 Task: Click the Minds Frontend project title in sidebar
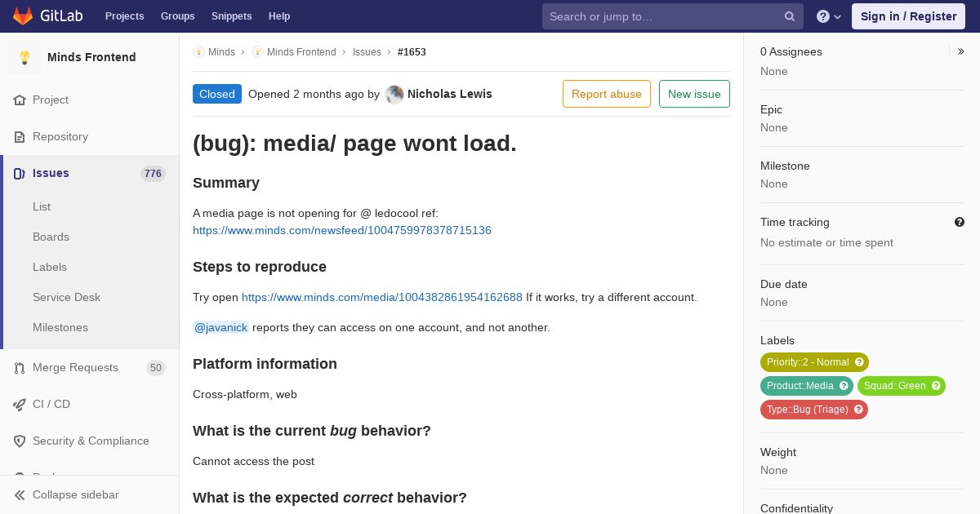pos(91,57)
